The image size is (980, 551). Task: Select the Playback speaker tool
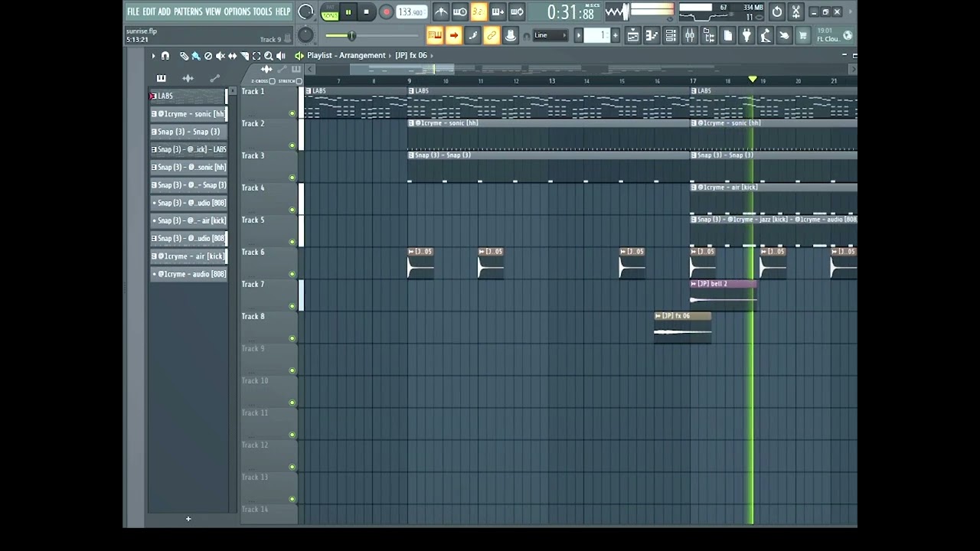pos(281,56)
